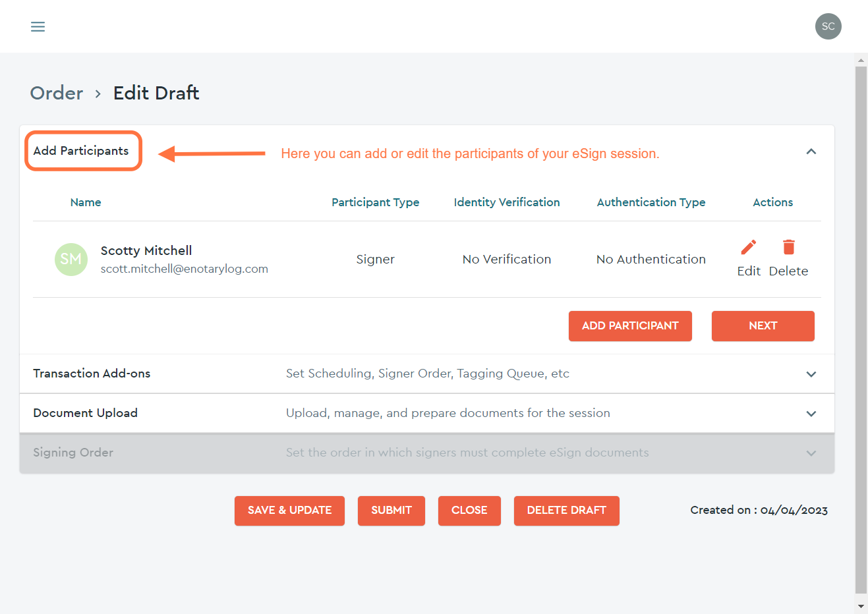Click the Document Upload title

click(86, 413)
